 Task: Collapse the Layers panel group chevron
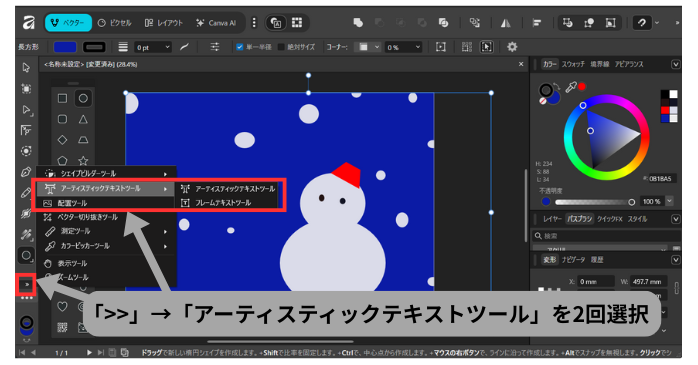tap(675, 219)
